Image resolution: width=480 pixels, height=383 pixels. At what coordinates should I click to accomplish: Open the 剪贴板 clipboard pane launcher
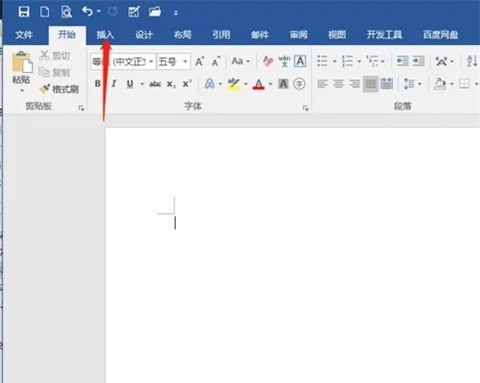(x=81, y=108)
